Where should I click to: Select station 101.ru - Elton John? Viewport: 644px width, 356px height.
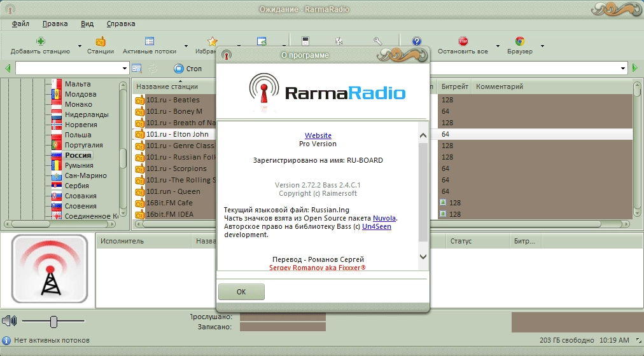pos(178,134)
